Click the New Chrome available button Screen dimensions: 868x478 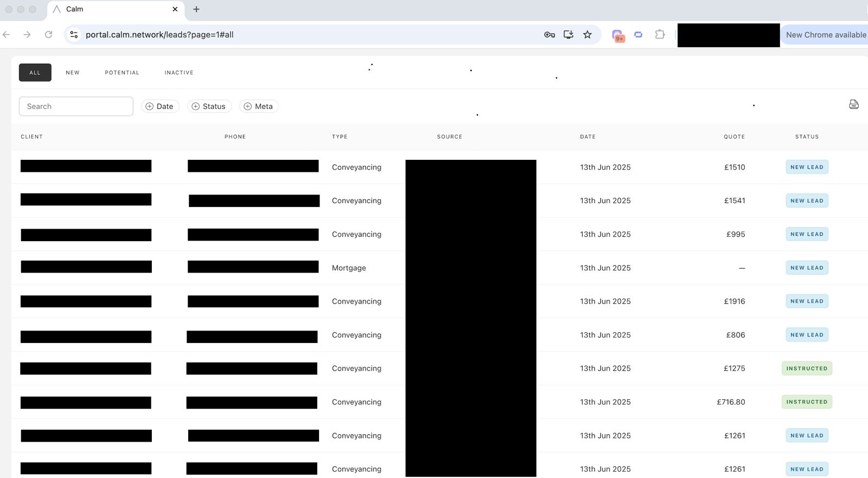(825, 35)
